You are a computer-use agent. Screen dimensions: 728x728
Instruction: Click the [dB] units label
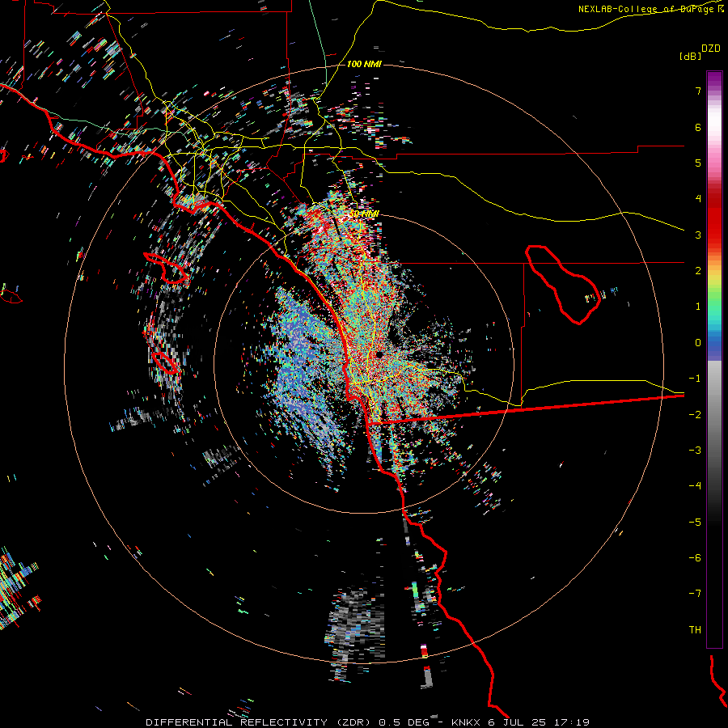click(x=690, y=56)
